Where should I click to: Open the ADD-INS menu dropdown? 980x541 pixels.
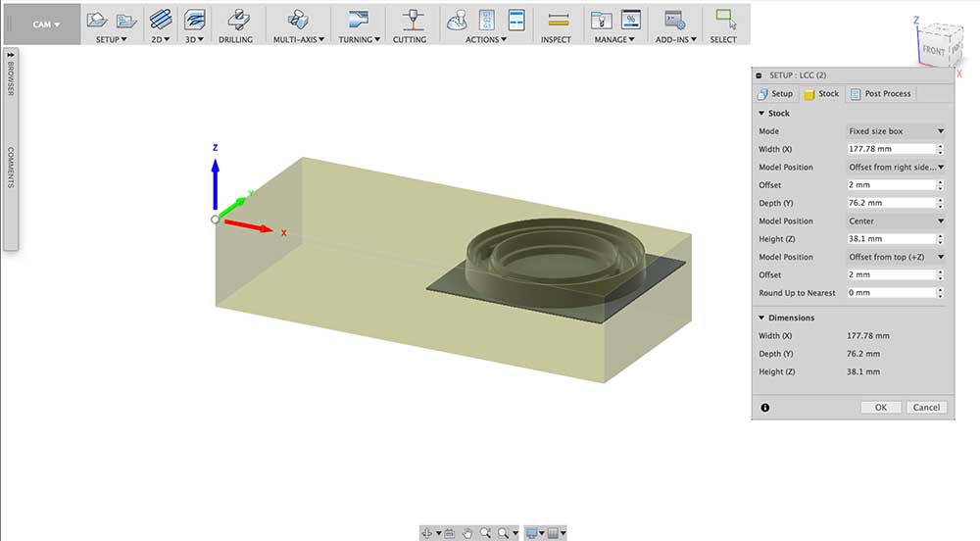coord(676,39)
